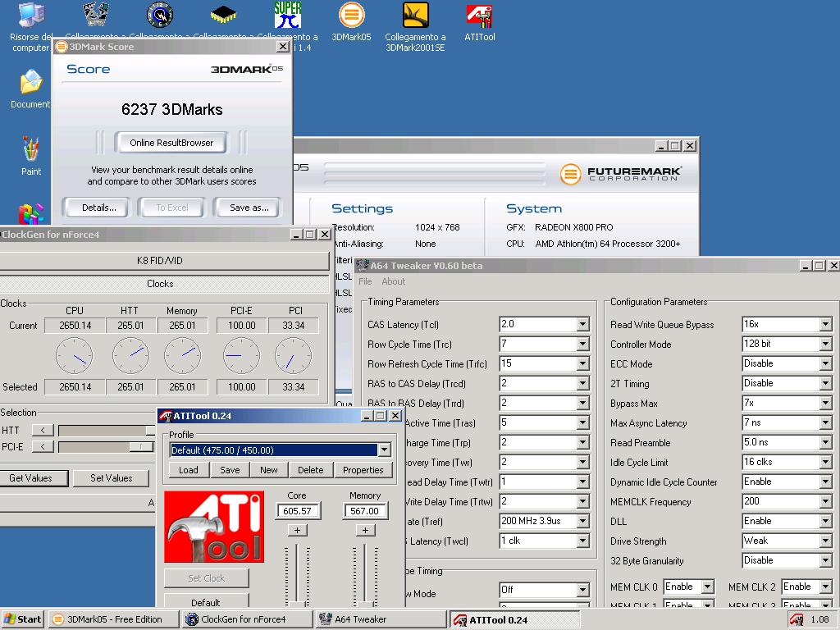Select the K8 FID/VID section in ClockGen
Screen dimensions: 840x630
tap(164, 261)
